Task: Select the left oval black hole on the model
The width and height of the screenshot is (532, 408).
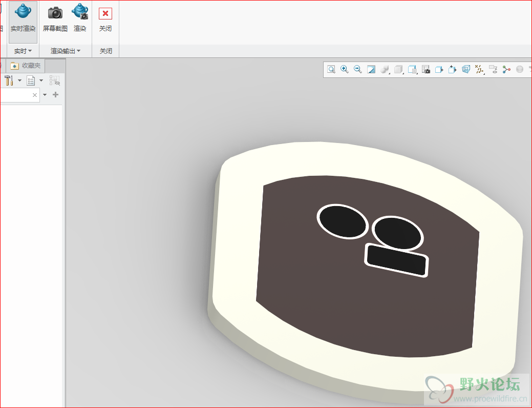Action: coord(343,221)
